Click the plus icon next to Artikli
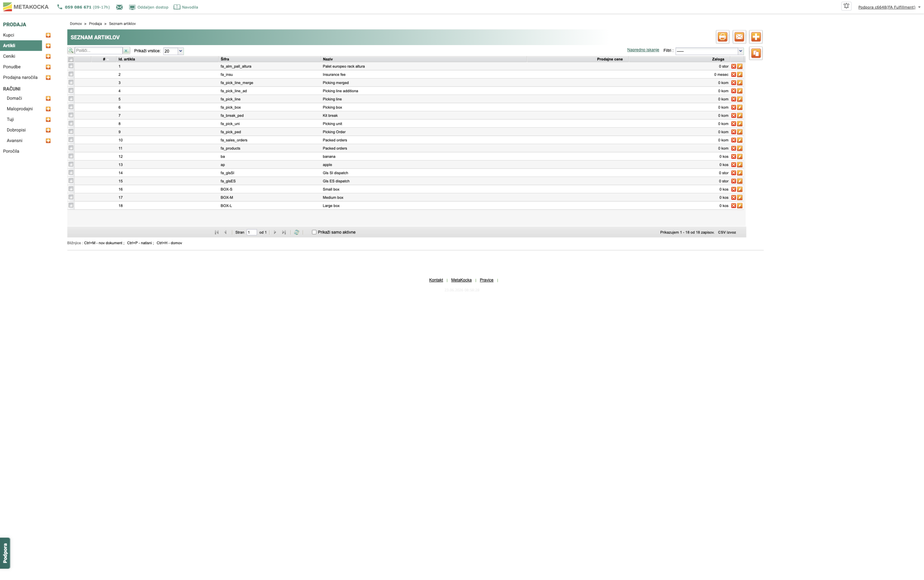924x580 pixels. click(48, 45)
